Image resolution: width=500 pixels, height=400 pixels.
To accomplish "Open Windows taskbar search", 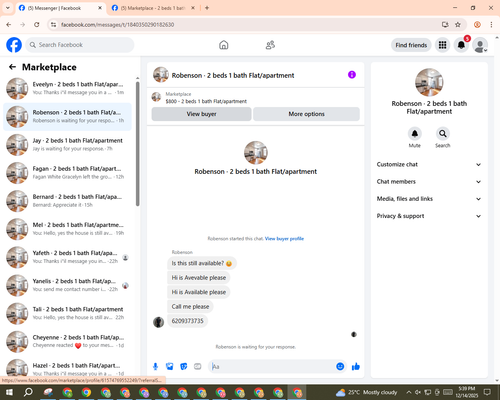I will pyautogui.click(x=28, y=392).
